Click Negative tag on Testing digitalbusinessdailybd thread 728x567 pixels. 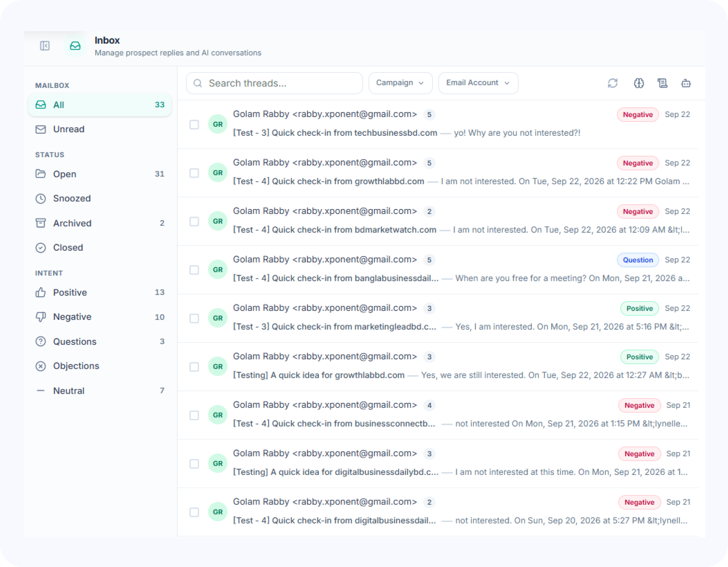(x=639, y=454)
